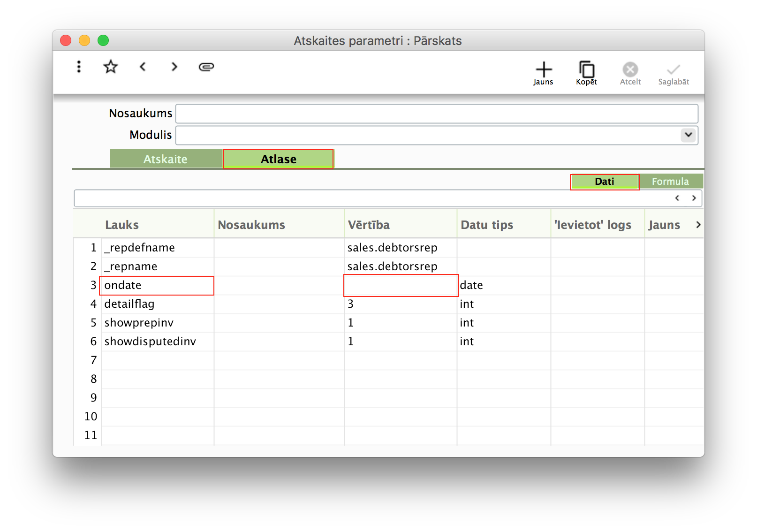This screenshot has height=532, width=757.
Task: Switch to the Atskaite tab
Action: click(166, 159)
